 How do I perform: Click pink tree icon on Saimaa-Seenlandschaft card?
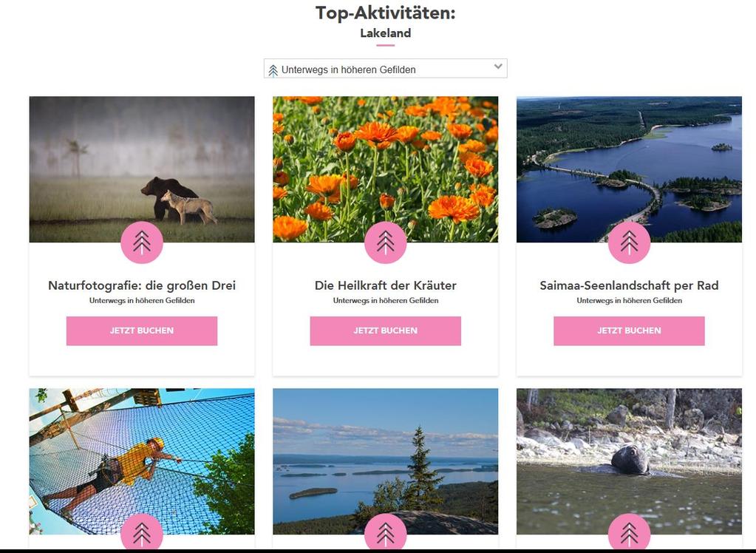(x=629, y=242)
